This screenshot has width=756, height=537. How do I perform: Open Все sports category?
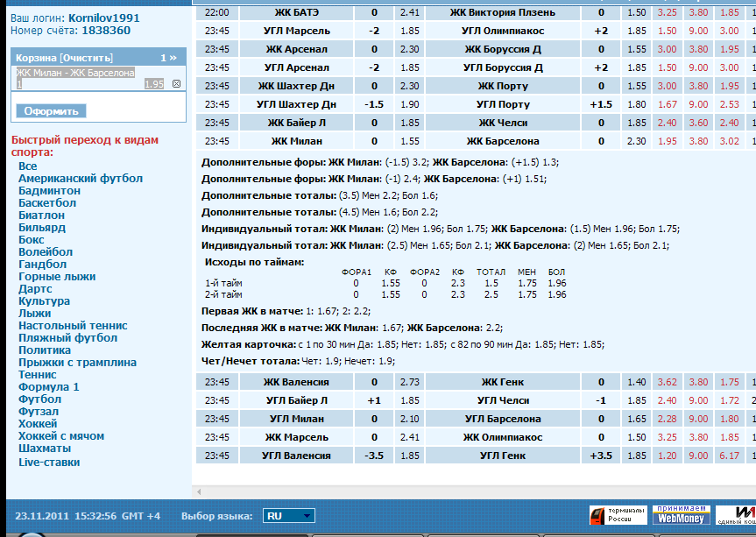coord(27,166)
